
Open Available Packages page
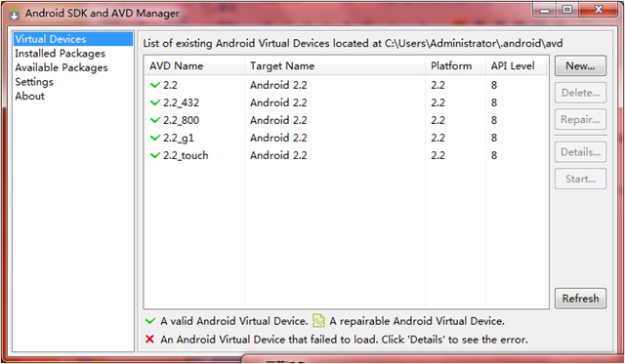(x=62, y=67)
